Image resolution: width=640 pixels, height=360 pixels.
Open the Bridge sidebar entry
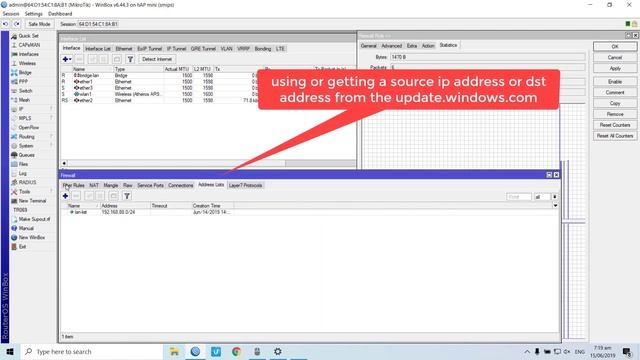click(25, 72)
